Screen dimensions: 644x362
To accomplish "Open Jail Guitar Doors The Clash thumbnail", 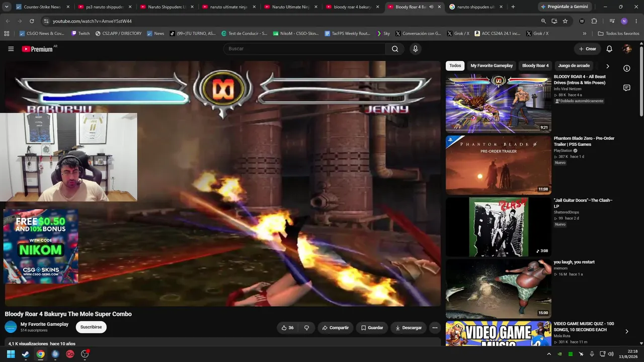I will [499, 227].
